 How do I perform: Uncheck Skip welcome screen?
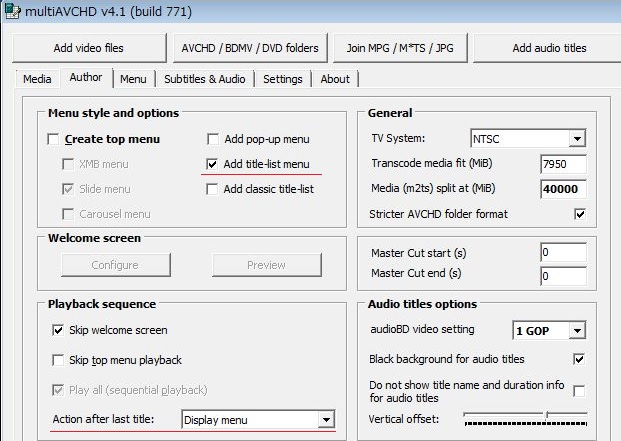point(58,330)
